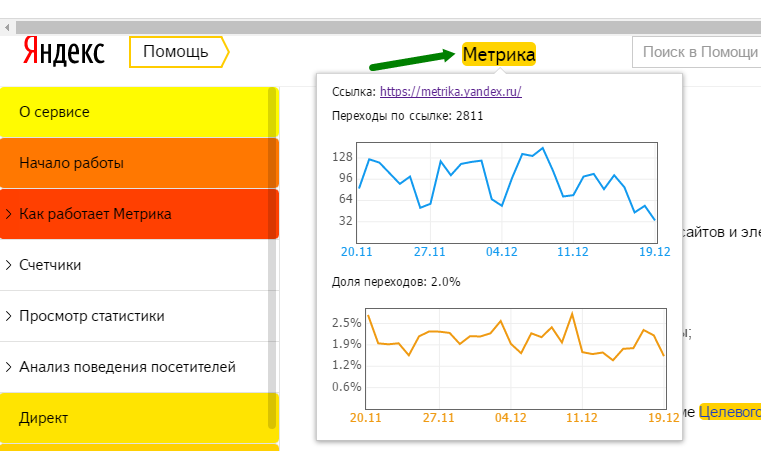Screen dimensions: 761x451
Task: Click orange 20.11 date label
Action: tap(365, 418)
